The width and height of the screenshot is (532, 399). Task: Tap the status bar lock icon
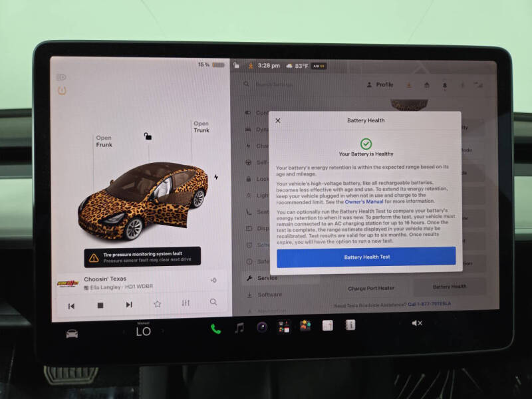236,65
